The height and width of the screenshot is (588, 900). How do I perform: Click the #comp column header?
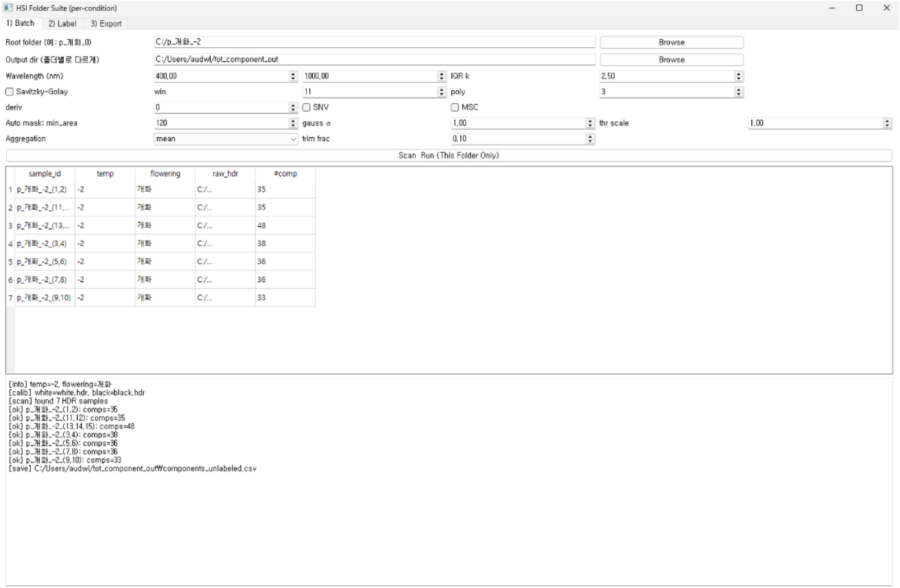point(285,174)
